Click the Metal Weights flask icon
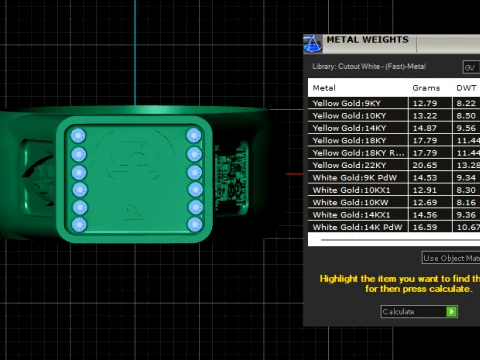Viewport: 480px width, 360px height. tap(312, 44)
